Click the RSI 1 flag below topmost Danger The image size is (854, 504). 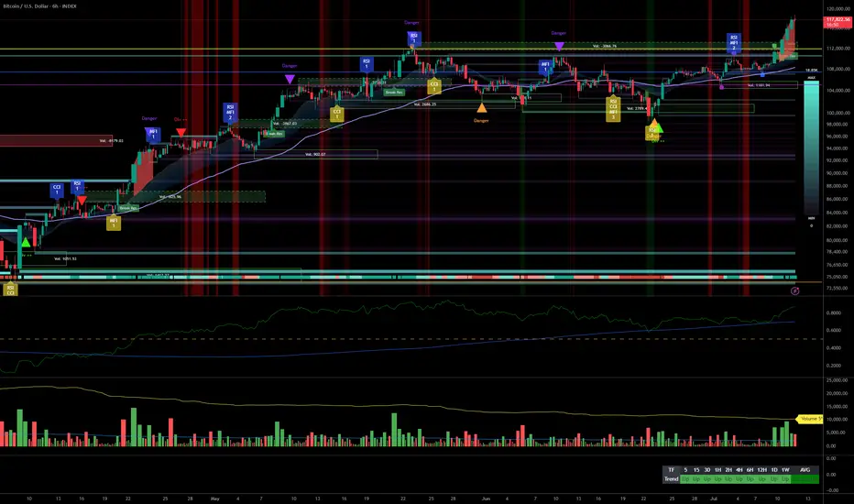[413, 38]
